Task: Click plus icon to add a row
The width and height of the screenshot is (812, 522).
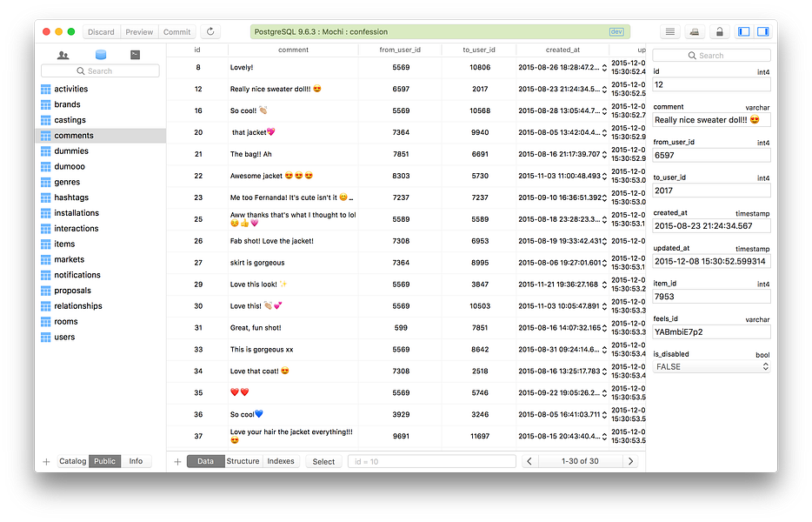Action: pyautogui.click(x=177, y=461)
